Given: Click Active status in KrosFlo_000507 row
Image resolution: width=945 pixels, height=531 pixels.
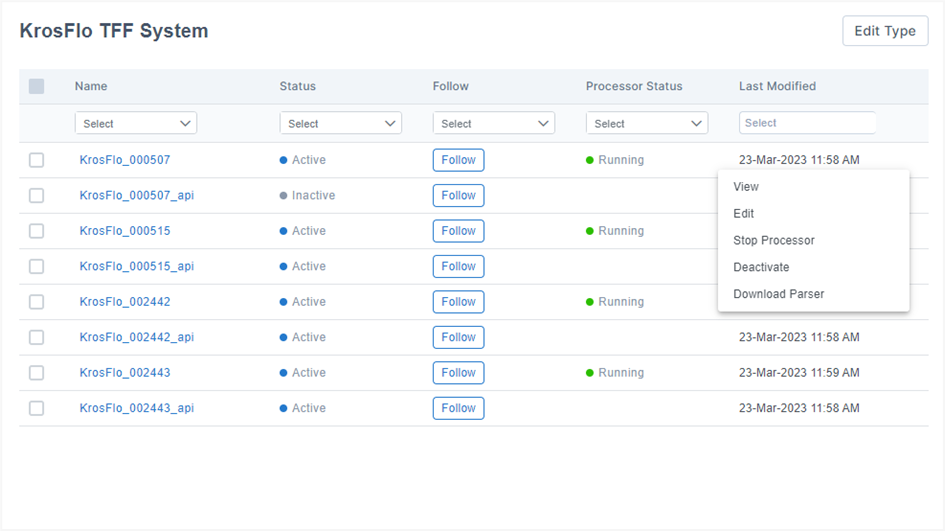Looking at the screenshot, I should click(303, 160).
